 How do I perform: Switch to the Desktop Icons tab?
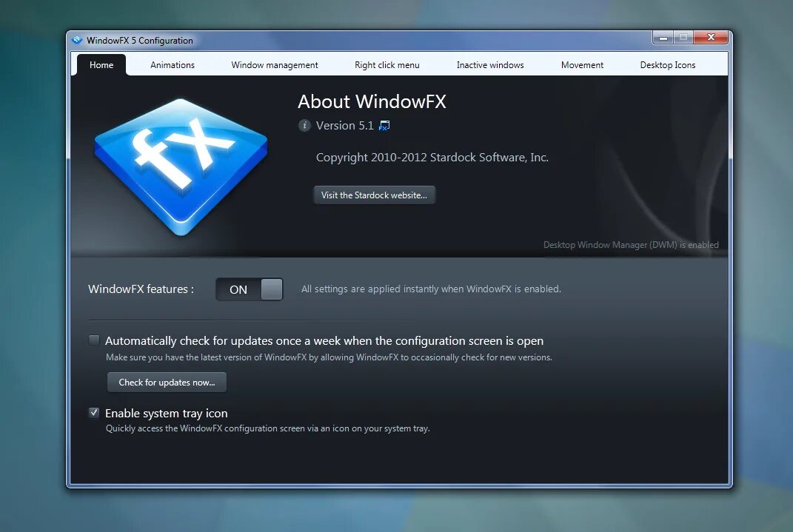[668, 64]
